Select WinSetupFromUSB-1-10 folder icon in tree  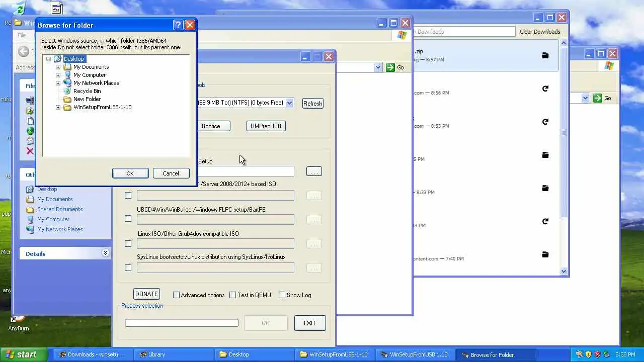[67, 107]
